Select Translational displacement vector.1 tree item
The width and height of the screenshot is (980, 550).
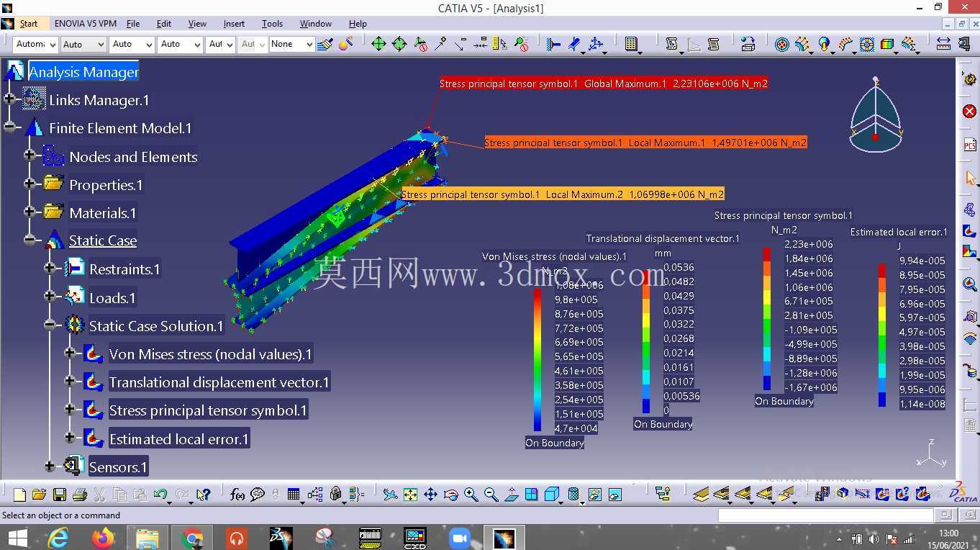pos(219,382)
